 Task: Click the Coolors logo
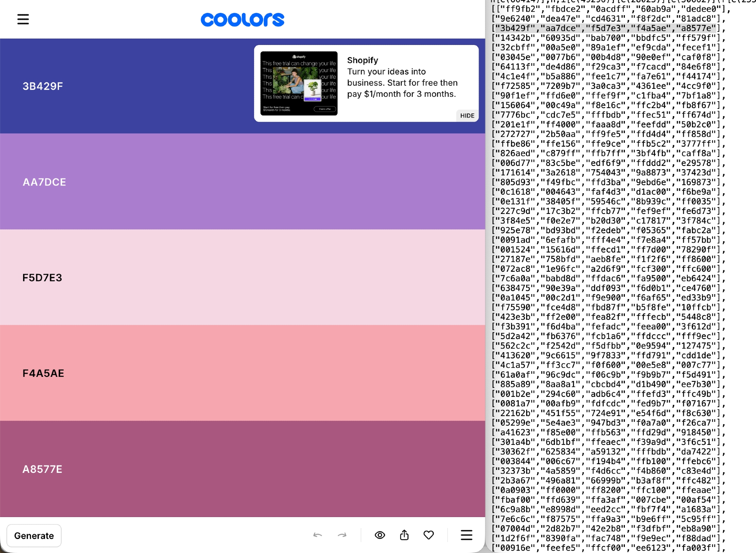coord(242,20)
